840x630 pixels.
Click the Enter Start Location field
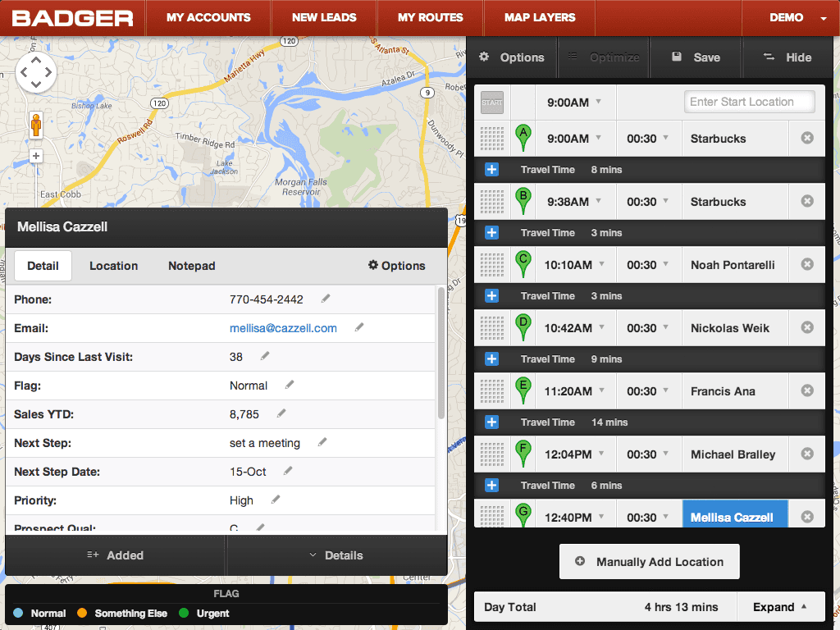[x=750, y=102]
